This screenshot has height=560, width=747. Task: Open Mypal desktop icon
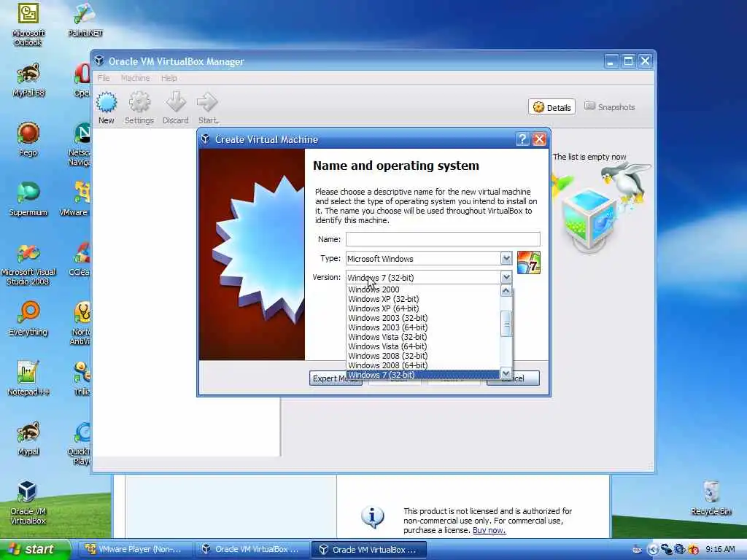(x=28, y=438)
